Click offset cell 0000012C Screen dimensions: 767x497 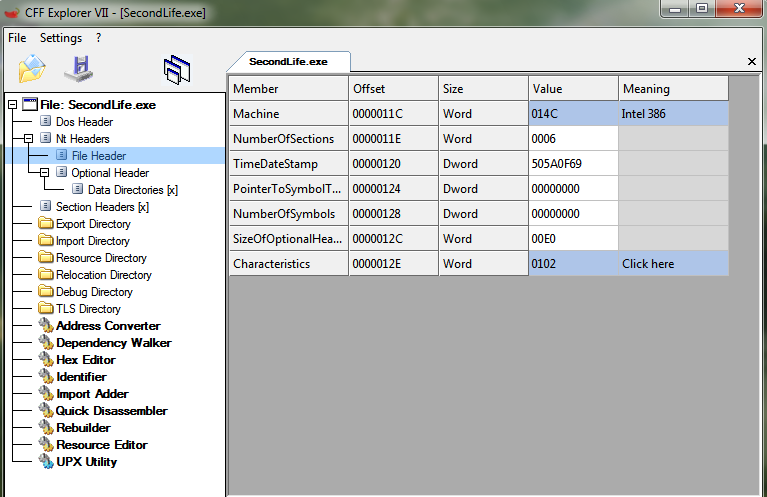394,239
